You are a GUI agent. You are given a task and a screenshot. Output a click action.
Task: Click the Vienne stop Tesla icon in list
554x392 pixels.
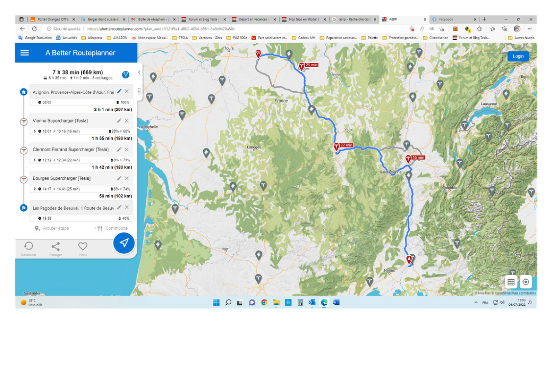(24, 122)
